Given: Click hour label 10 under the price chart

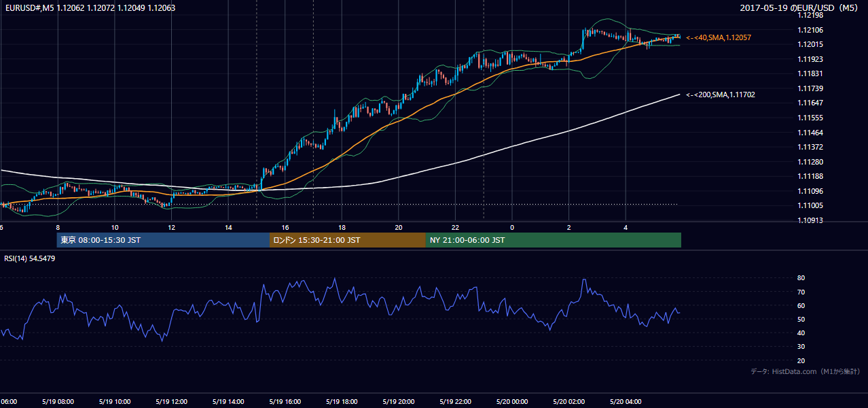Looking at the screenshot, I should [x=115, y=227].
